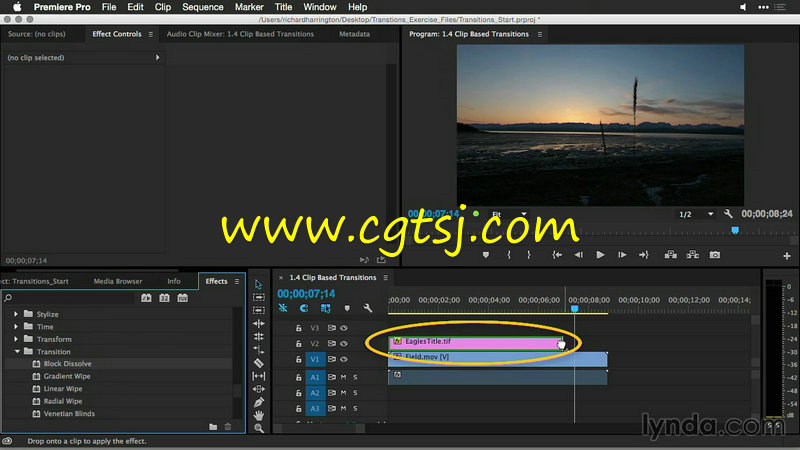800x450 pixels.
Task: Open the Effects panel menu
Action: (237, 281)
